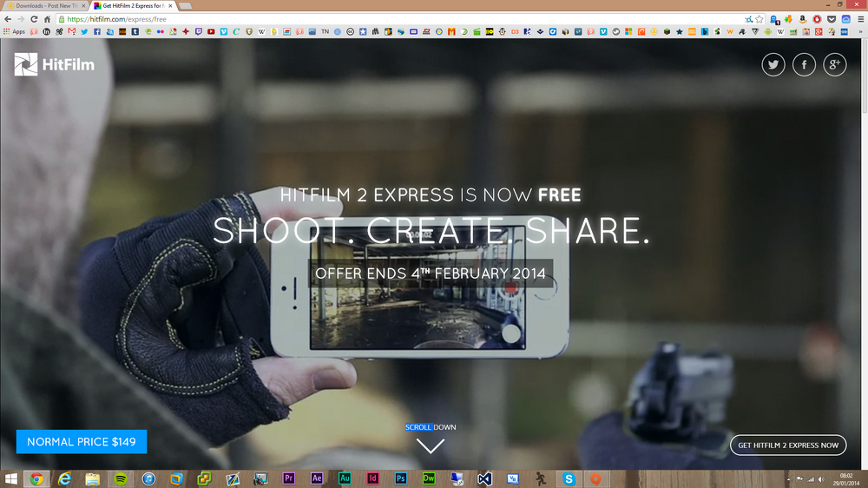Open the Tumblr bookmark
Screen dimensions: 868x488
click(x=135, y=31)
